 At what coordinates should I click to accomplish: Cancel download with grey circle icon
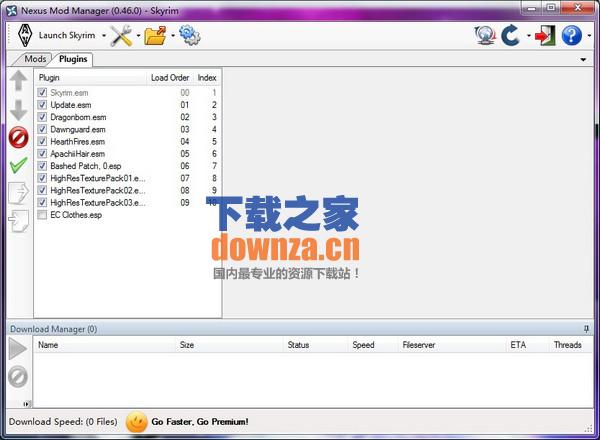18,377
